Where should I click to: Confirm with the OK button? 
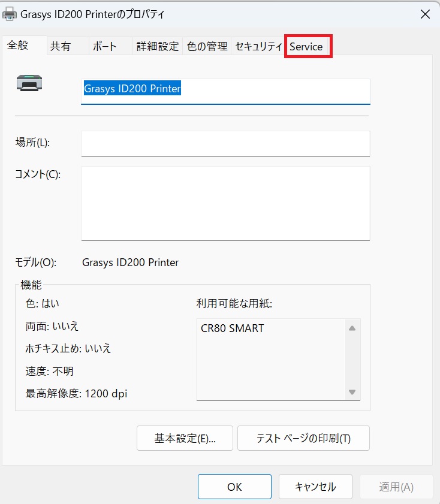click(x=234, y=487)
